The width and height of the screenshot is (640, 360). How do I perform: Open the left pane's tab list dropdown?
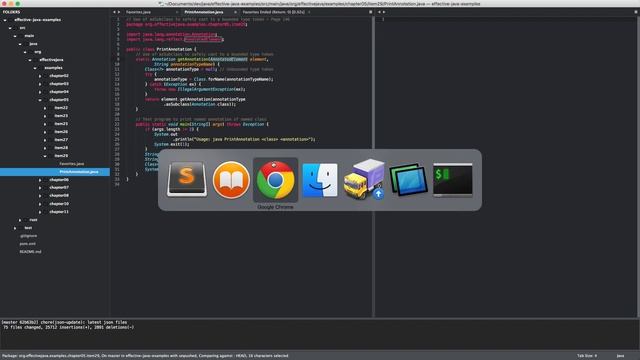pos(371,12)
